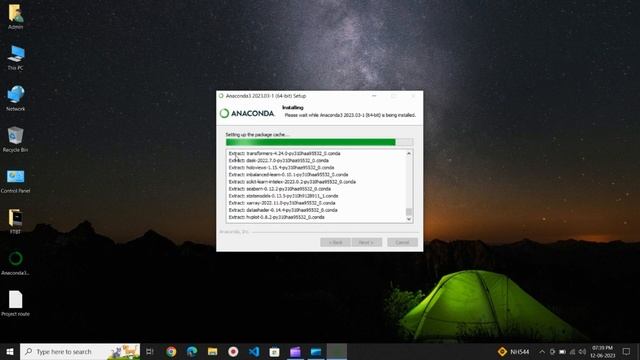Image resolution: width=640 pixels, height=360 pixels.
Task: Click the battery status tray icon
Action: (562, 351)
